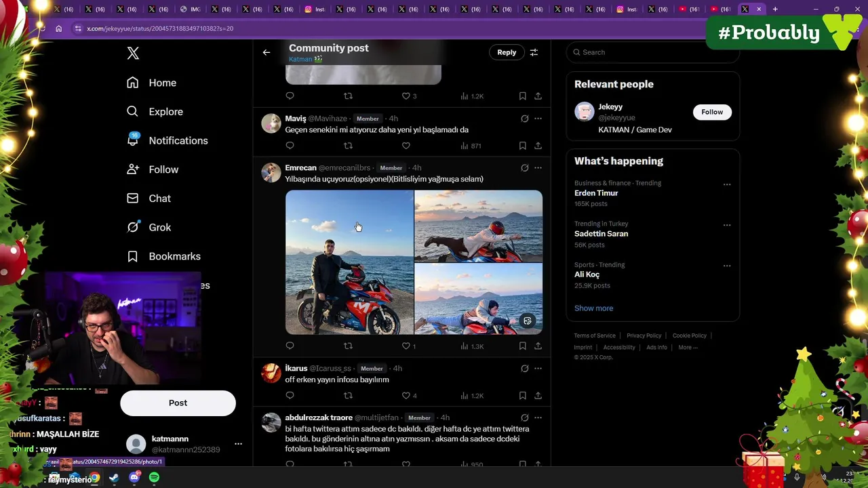Expand More footer options

click(x=687, y=348)
